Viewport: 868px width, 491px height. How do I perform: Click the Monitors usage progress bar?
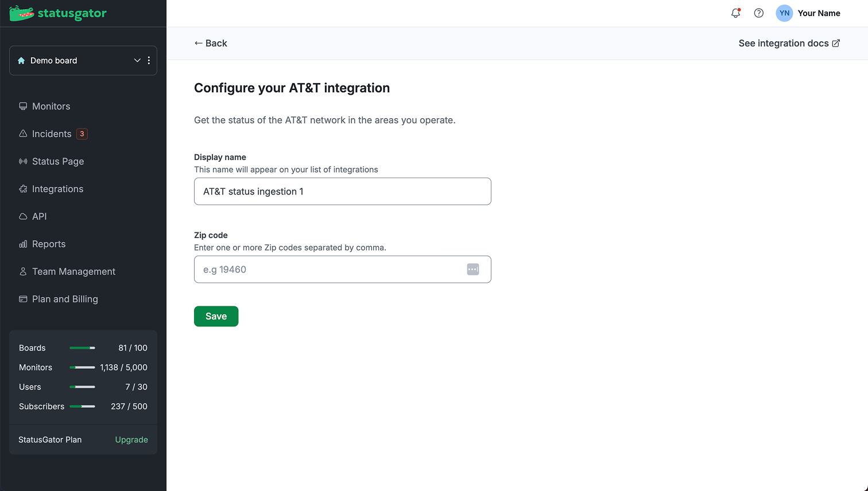82,367
